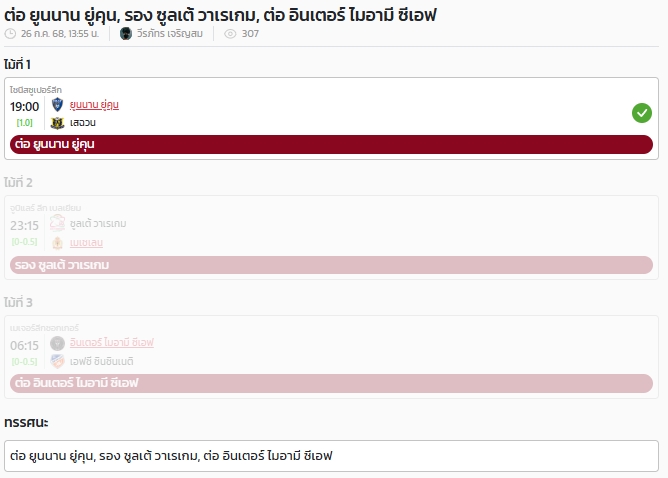Click the เมเชเลน team crest

point(57,243)
